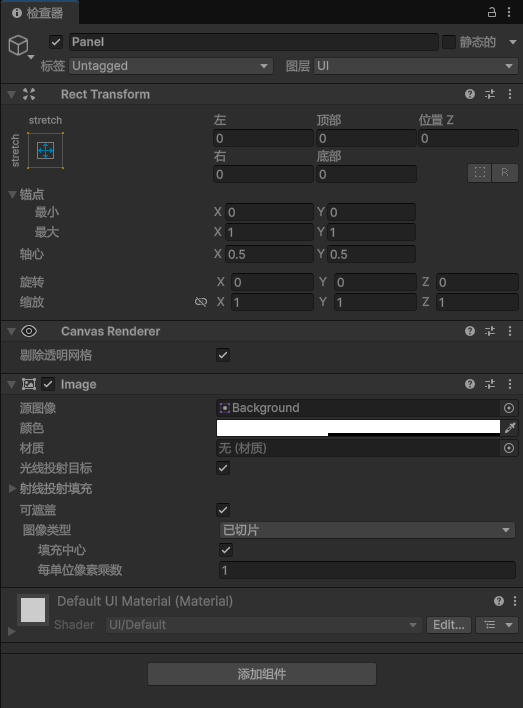The height and width of the screenshot is (708, 523).
Task: Select the 检查器 Inspector tab
Action: [39, 13]
